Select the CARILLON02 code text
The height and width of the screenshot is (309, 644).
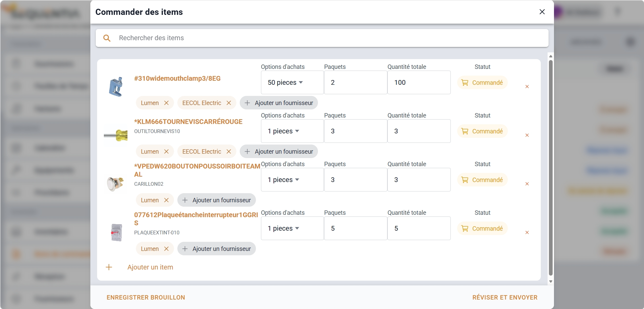[x=149, y=184]
